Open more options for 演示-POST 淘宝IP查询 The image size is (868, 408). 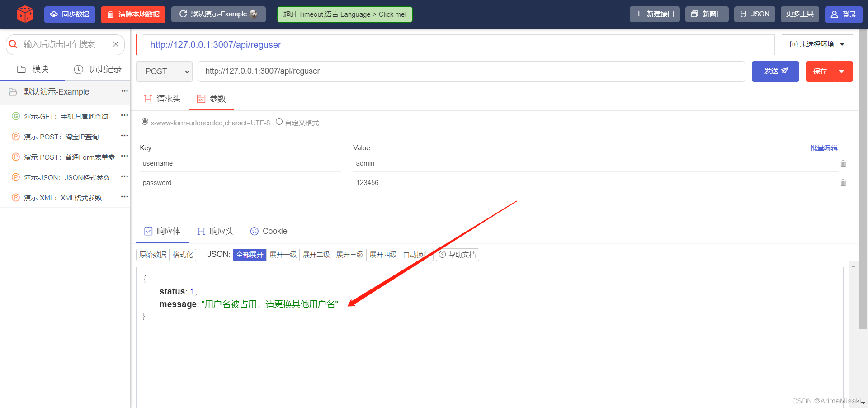125,136
